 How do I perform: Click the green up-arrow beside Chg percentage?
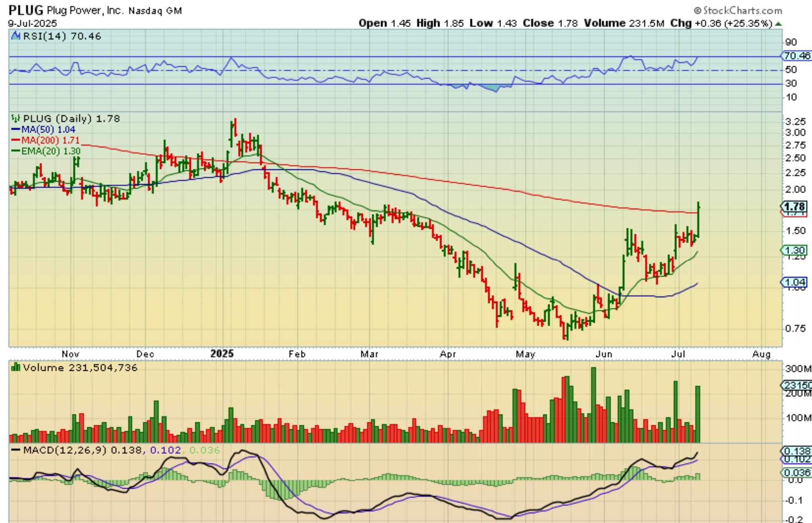tap(778, 24)
